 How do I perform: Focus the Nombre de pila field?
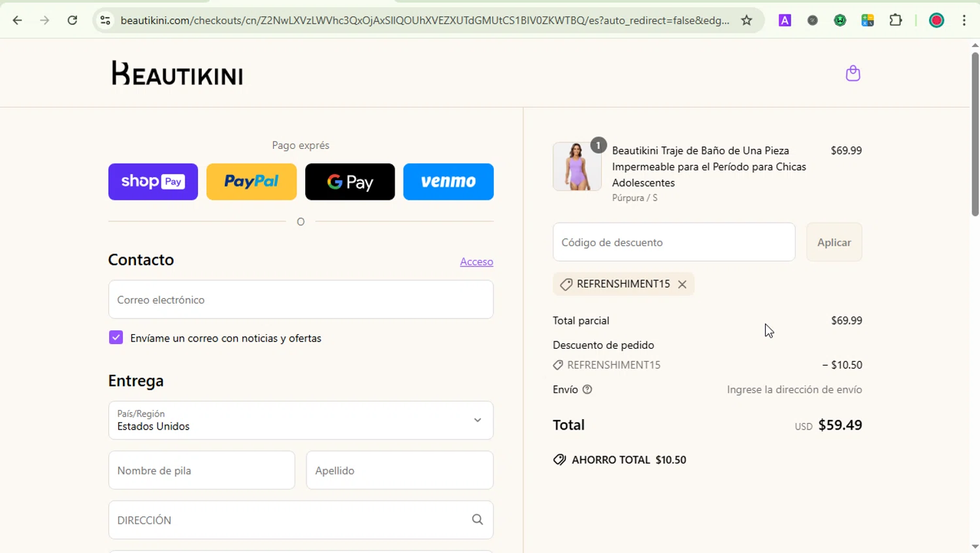coord(202,470)
